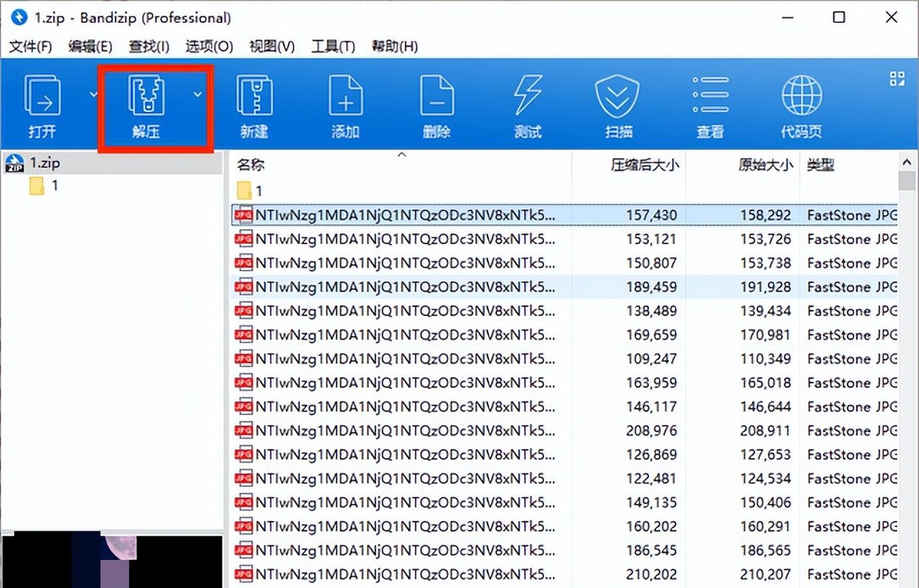Open the Tools (工具) menu
The width and height of the screenshot is (919, 588).
[x=333, y=47]
